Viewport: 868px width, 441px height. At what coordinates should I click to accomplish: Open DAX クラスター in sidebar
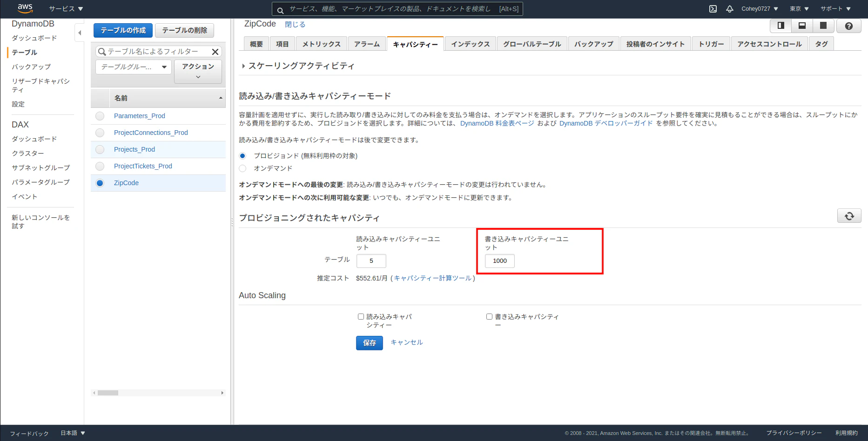[x=28, y=154]
